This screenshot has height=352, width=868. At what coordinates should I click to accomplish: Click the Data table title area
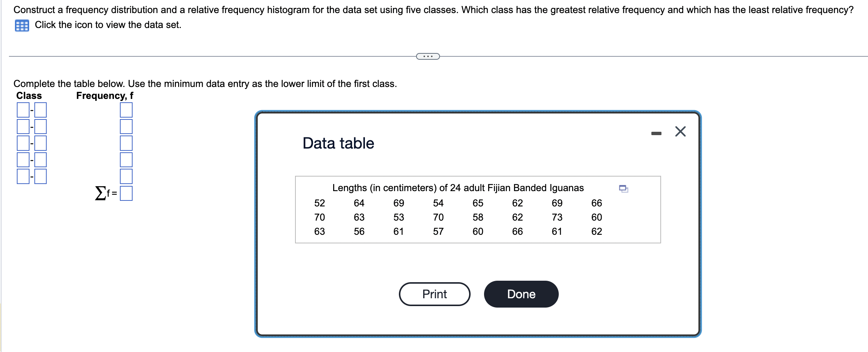tap(338, 143)
